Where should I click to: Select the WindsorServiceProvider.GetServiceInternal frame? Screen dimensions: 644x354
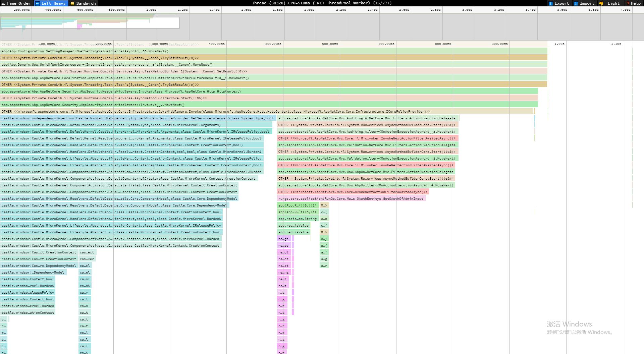pos(138,118)
